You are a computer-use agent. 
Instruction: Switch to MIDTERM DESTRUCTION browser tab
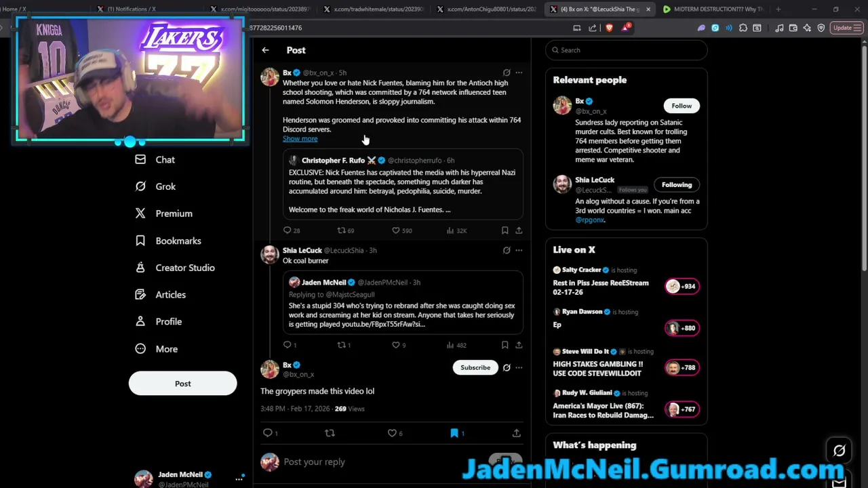[713, 9]
